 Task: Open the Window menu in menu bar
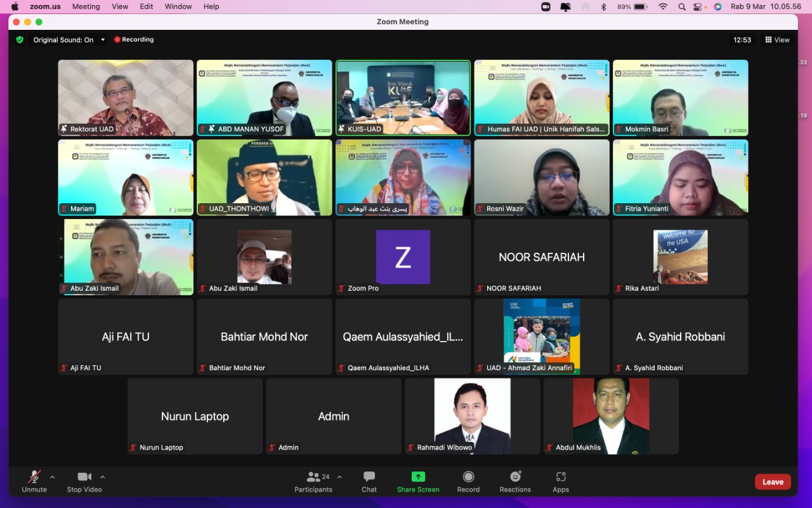(178, 6)
